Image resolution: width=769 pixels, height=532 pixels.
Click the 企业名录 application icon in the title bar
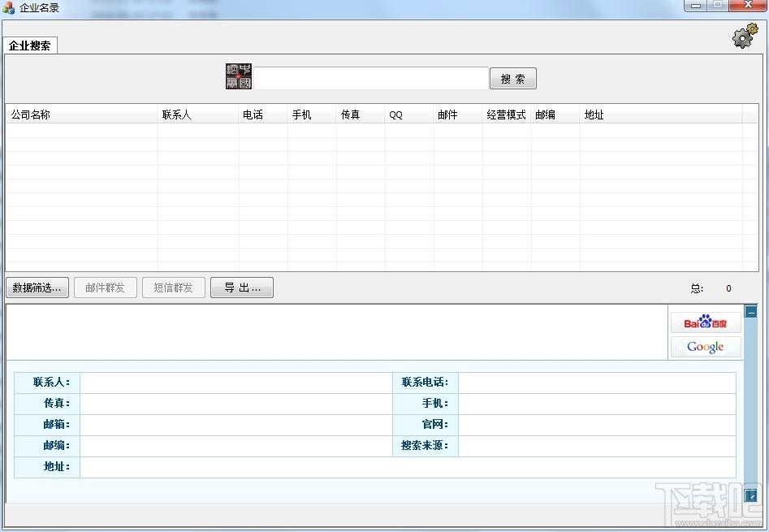click(8, 6)
